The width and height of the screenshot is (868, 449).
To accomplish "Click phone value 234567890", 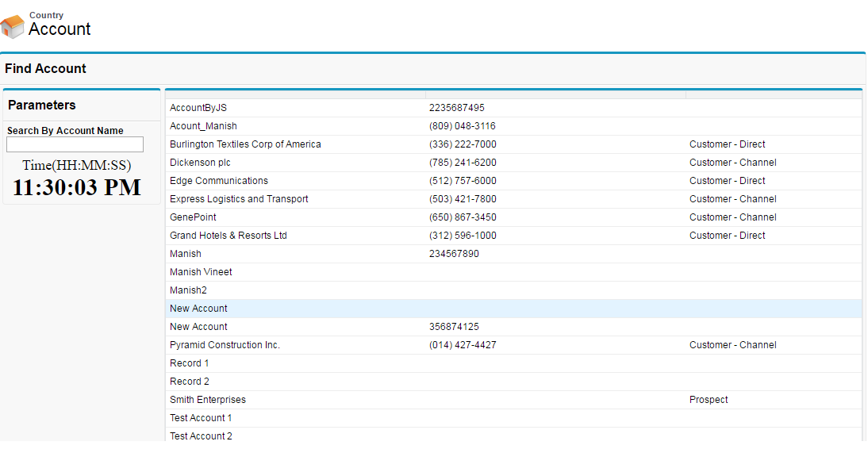I will 454,254.
